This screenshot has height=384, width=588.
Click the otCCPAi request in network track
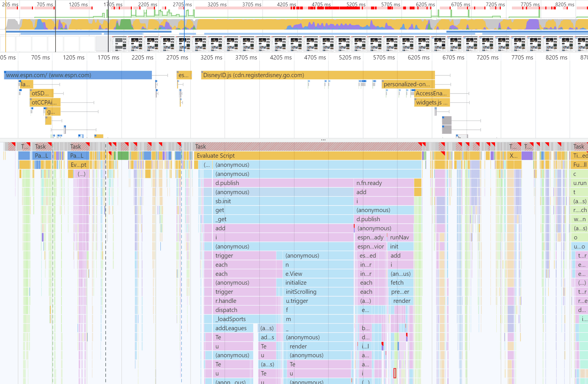coord(44,102)
